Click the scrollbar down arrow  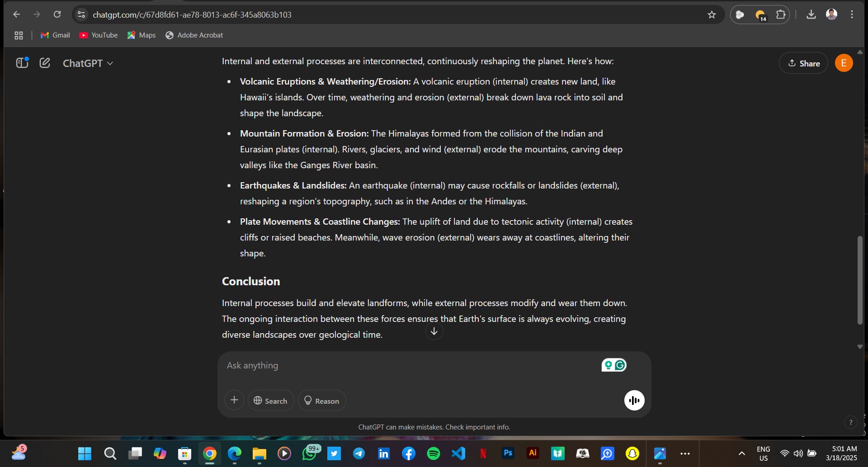860,347
